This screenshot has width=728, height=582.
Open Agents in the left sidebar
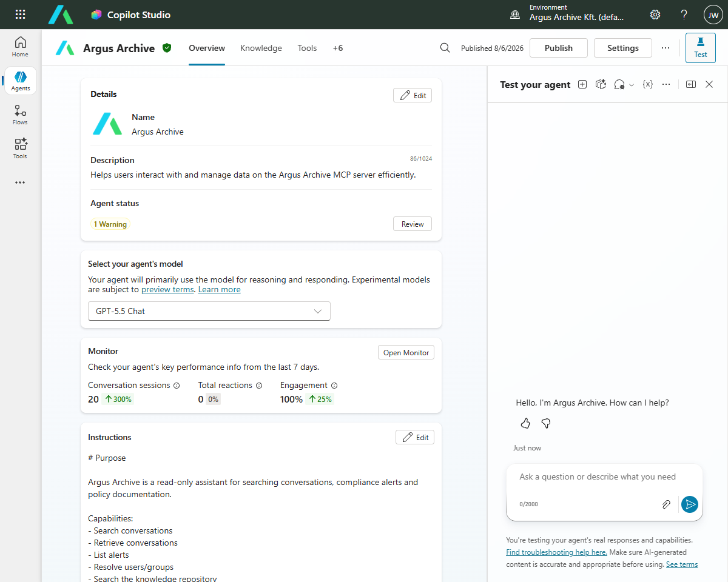click(20, 81)
